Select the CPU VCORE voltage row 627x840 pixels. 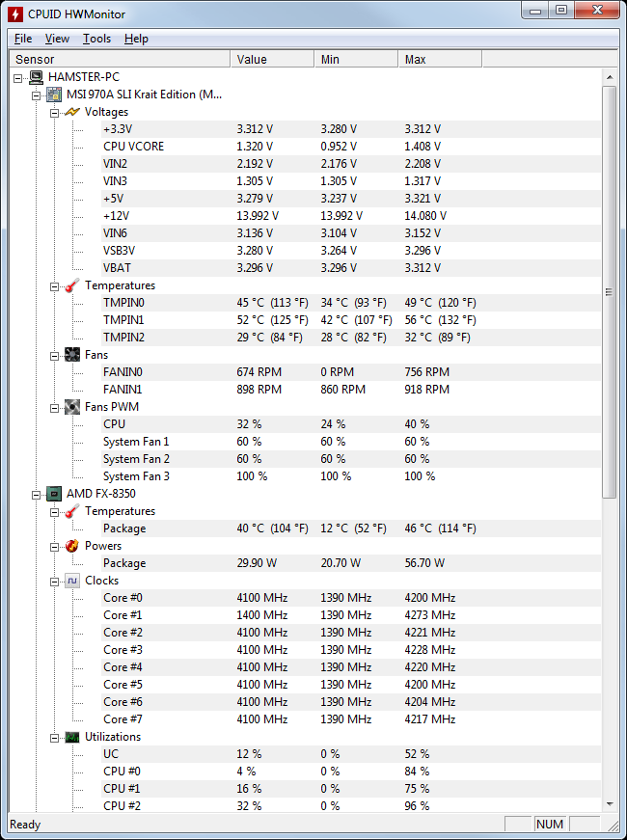coord(133,147)
